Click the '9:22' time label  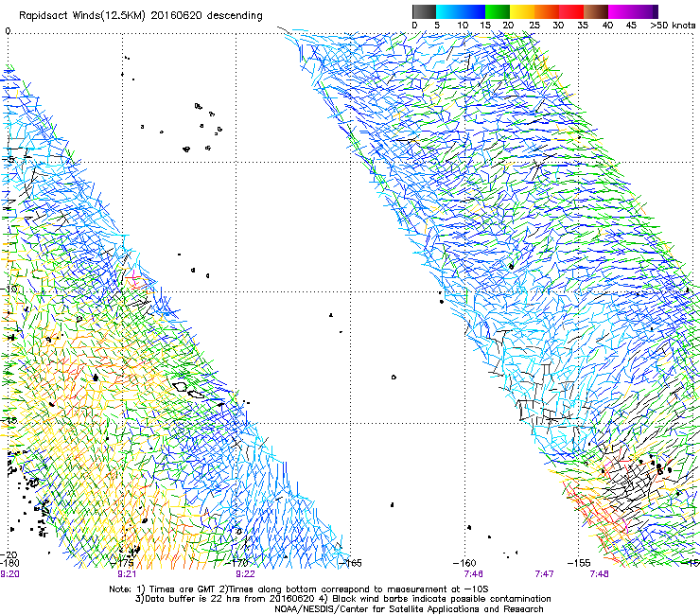245,574
